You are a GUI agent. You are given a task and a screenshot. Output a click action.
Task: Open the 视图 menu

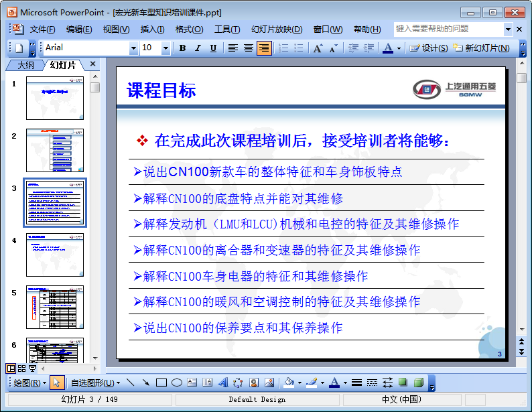tap(116, 29)
